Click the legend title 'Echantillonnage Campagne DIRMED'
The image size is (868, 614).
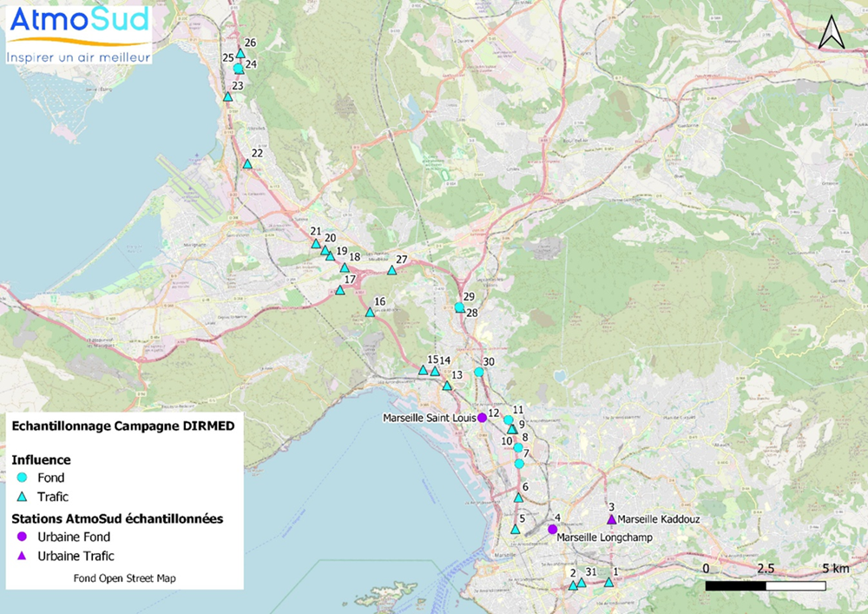[123, 426]
